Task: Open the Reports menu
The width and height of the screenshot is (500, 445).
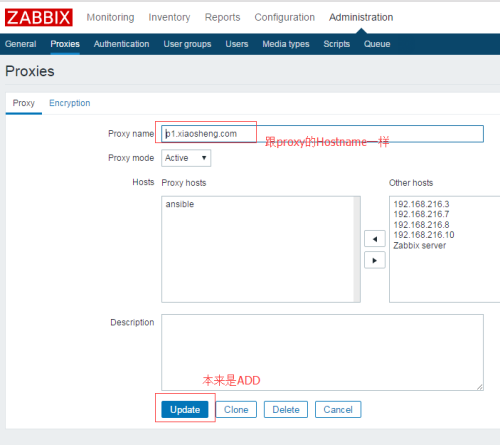Action: pos(222,17)
